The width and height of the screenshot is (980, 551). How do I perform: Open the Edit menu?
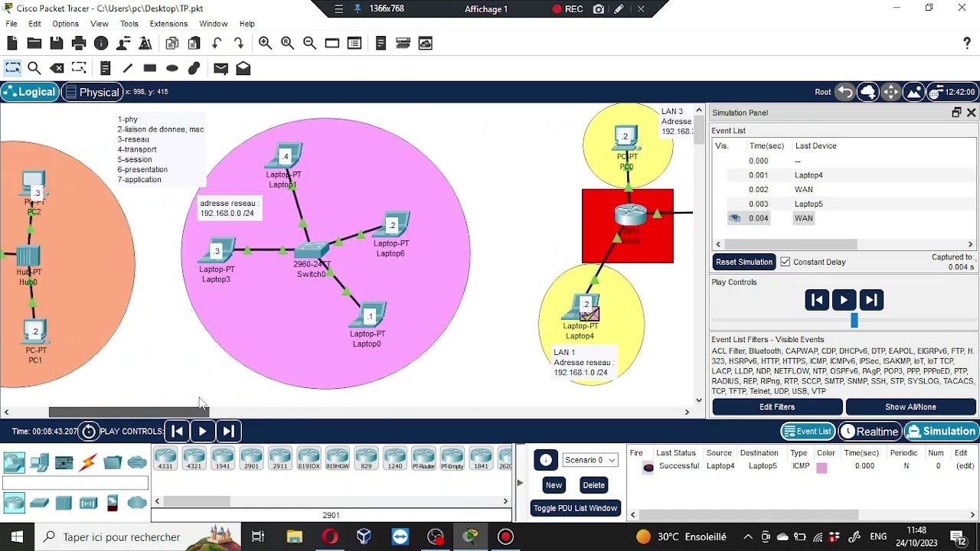tap(34, 24)
